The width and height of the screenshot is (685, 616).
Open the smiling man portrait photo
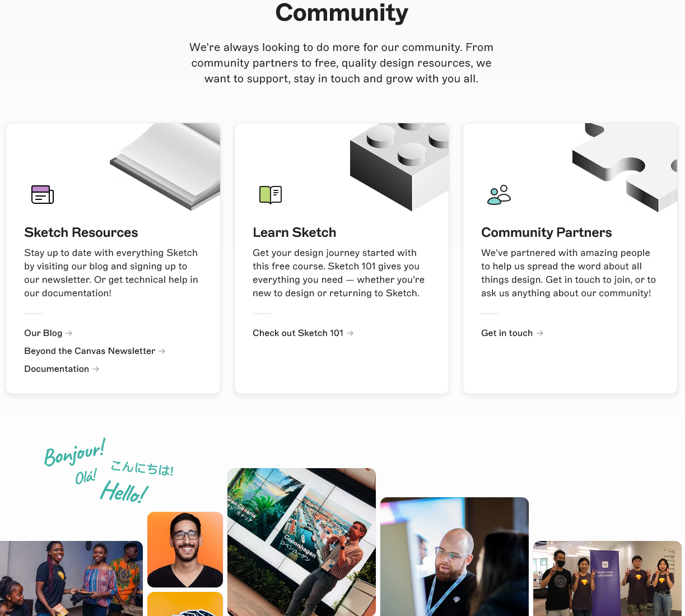(185, 549)
